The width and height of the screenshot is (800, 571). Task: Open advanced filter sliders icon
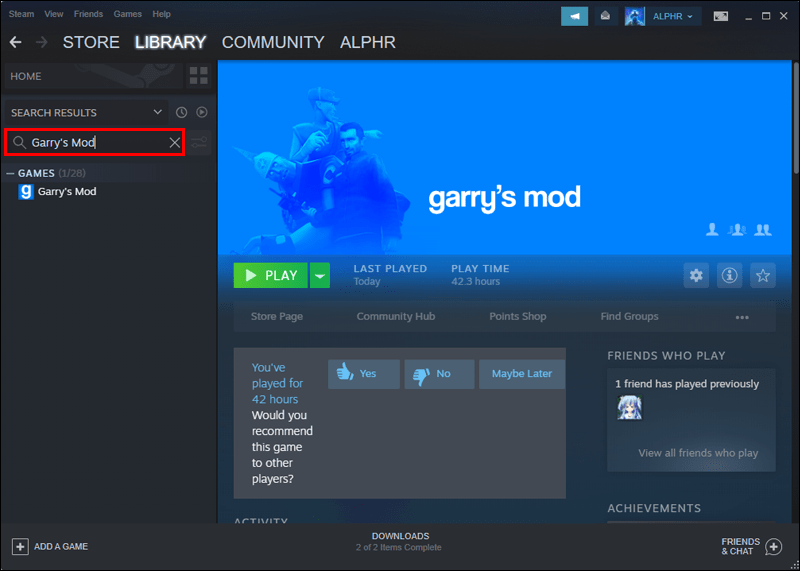point(199,142)
